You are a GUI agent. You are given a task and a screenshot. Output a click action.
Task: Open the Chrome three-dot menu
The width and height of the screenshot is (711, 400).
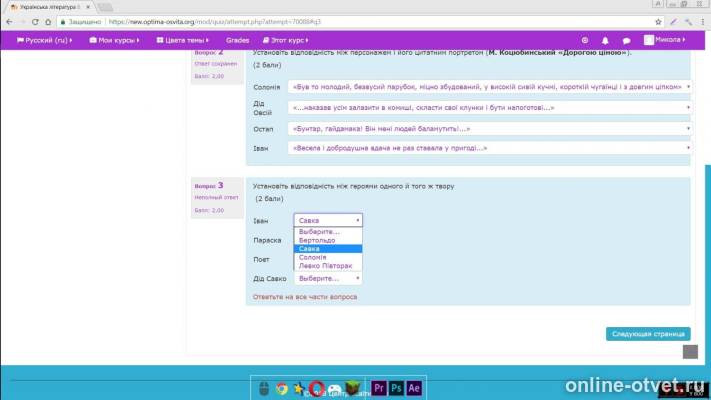pyautogui.click(x=703, y=21)
